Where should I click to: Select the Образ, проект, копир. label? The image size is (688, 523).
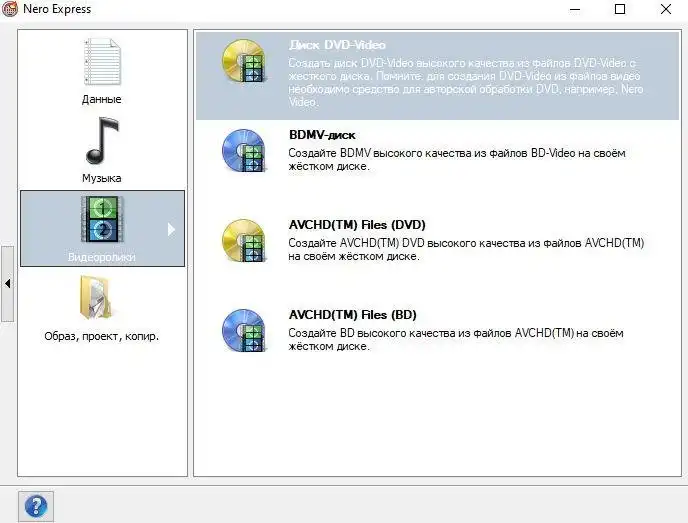[101, 337]
